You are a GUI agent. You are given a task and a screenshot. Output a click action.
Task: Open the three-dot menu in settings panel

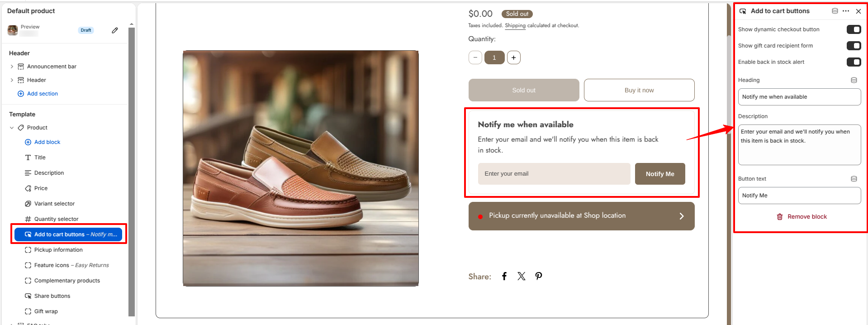coord(846,11)
